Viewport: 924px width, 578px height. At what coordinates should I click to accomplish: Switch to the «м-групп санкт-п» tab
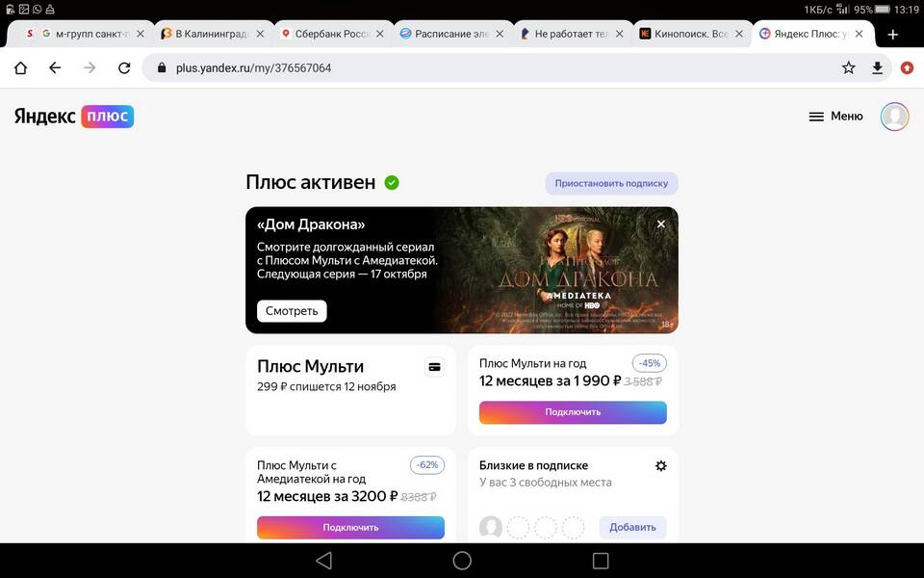click(80, 35)
